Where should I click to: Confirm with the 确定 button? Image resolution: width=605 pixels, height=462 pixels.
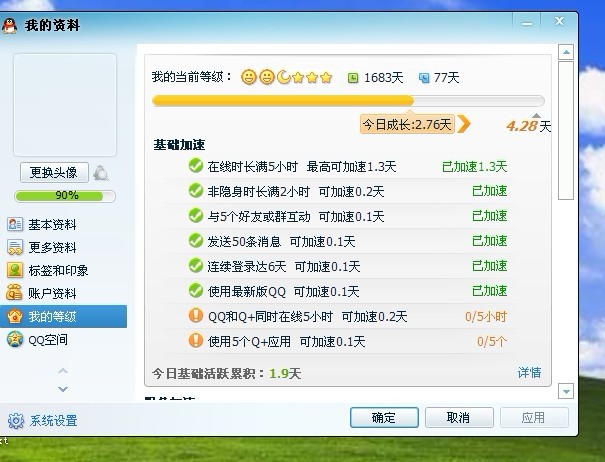(x=384, y=417)
